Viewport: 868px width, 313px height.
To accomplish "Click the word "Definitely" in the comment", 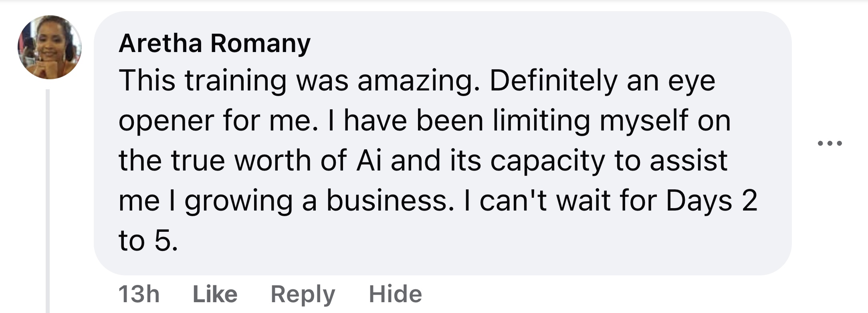I will pyautogui.click(x=553, y=81).
